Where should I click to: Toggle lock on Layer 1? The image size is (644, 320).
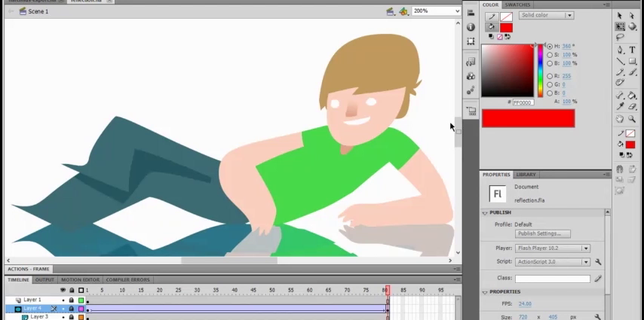(x=72, y=300)
